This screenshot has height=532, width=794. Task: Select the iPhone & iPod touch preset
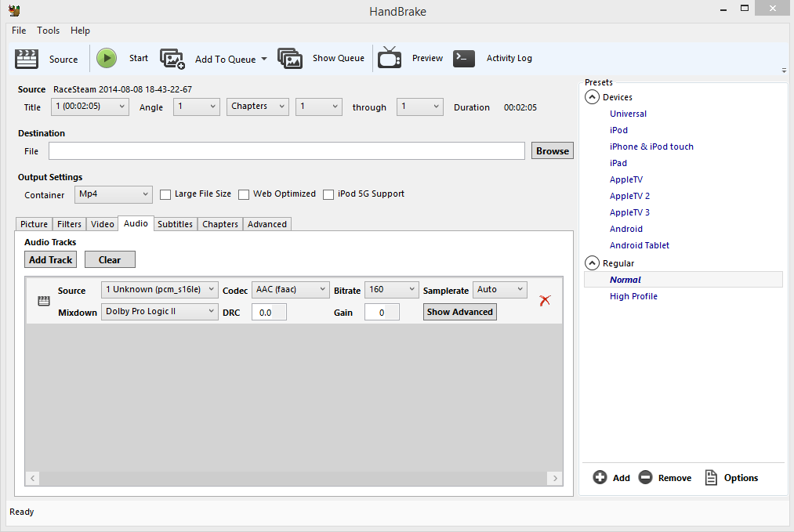click(651, 147)
